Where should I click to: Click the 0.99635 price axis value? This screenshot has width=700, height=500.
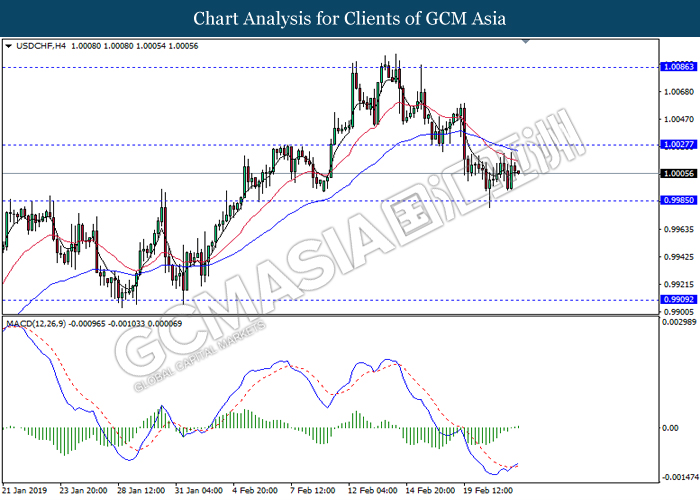(x=679, y=229)
